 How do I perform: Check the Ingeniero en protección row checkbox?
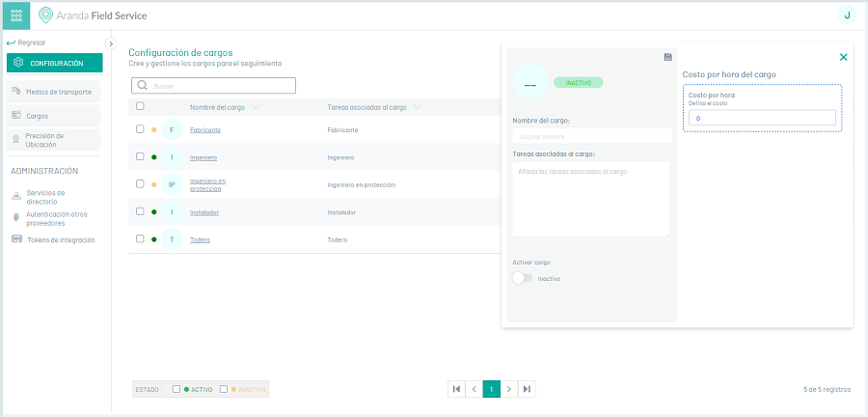tap(140, 183)
